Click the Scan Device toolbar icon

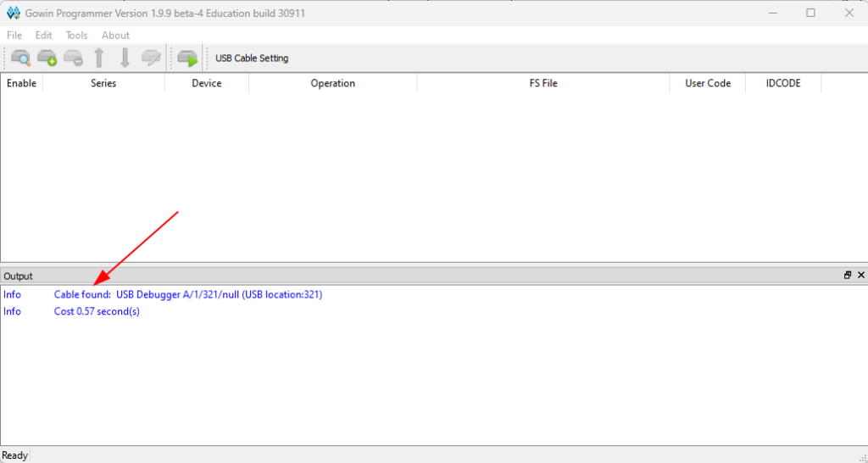point(21,58)
